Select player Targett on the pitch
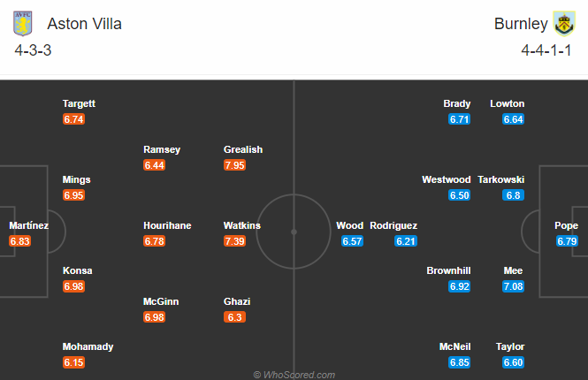Screen dimensions: 588x380 point(79,103)
